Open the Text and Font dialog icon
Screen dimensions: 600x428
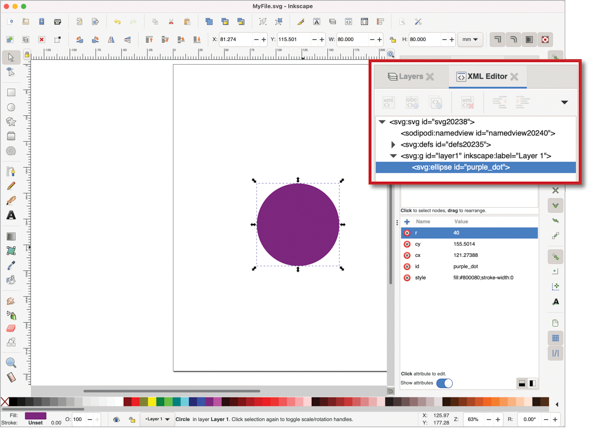point(316,22)
